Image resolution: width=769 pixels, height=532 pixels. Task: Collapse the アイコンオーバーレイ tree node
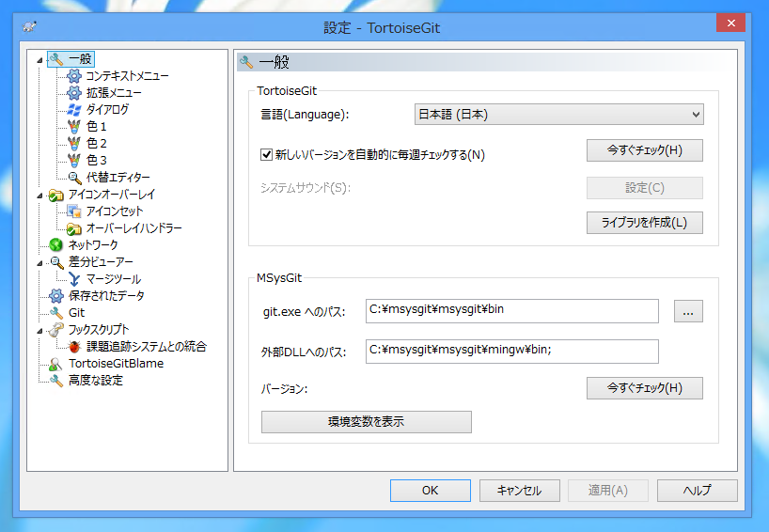39,196
